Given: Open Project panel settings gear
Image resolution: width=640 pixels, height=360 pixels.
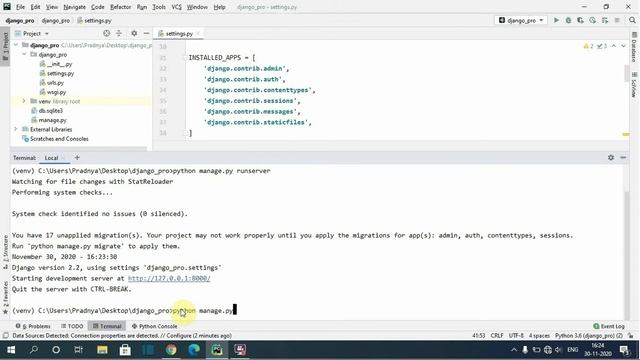Looking at the screenshot, I should coord(134,33).
